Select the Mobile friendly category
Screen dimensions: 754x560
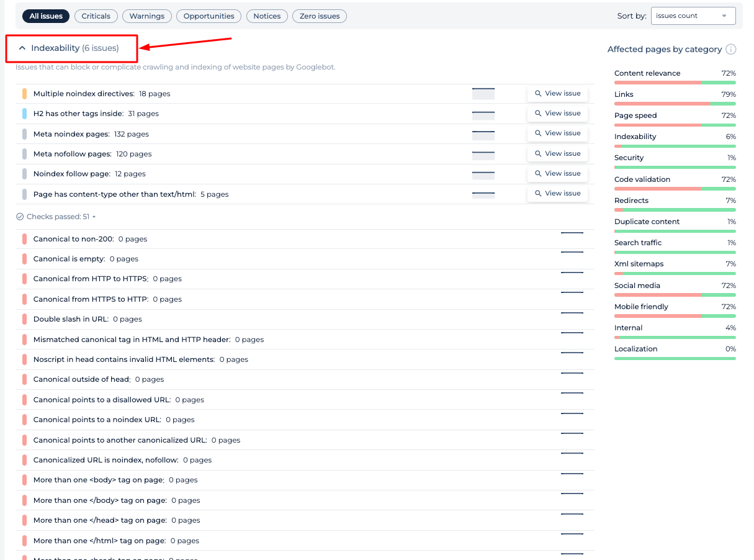(675, 309)
